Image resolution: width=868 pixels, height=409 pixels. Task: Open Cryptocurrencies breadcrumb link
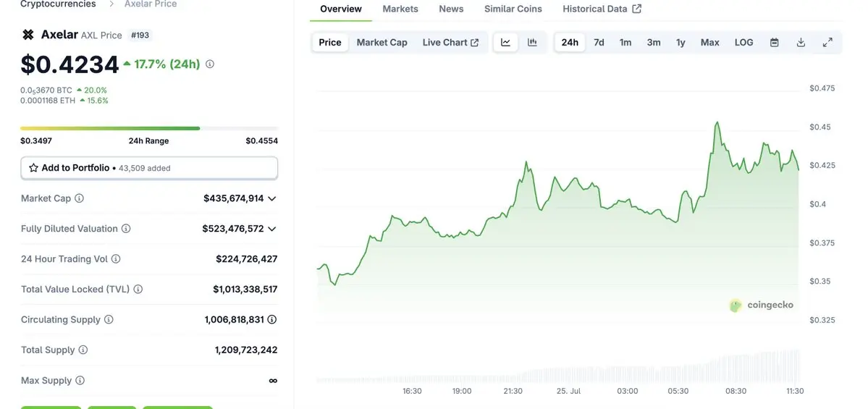click(58, 4)
